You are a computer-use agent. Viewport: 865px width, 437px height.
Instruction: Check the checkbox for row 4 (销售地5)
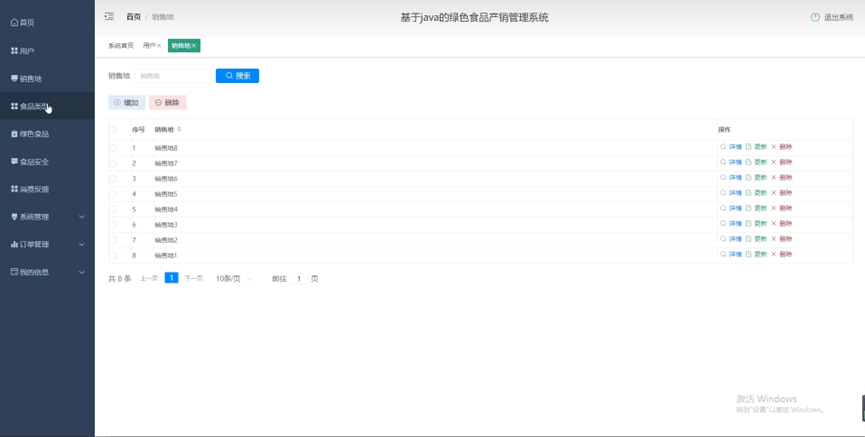[x=113, y=194]
